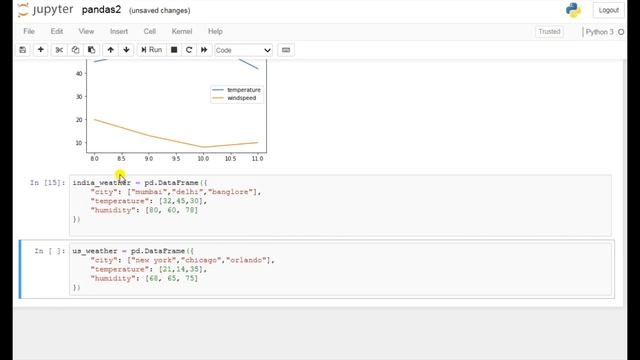Click the Trusted notebook indicator
Image resolution: width=640 pixels, height=360 pixels.
pos(549,31)
